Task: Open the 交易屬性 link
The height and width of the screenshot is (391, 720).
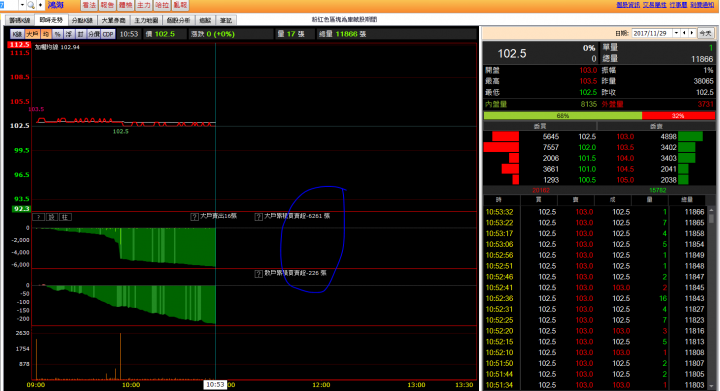Action: [x=654, y=5]
